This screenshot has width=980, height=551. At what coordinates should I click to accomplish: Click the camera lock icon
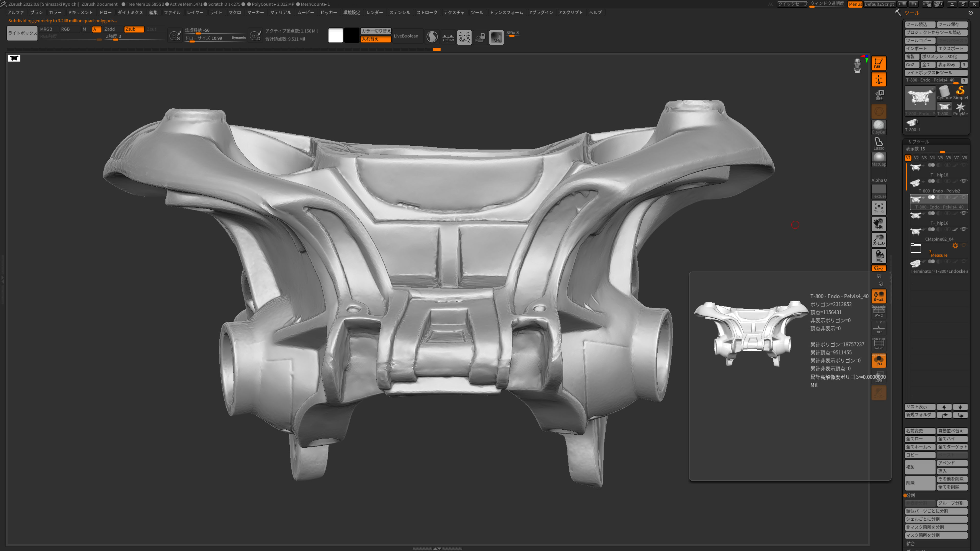coord(480,37)
